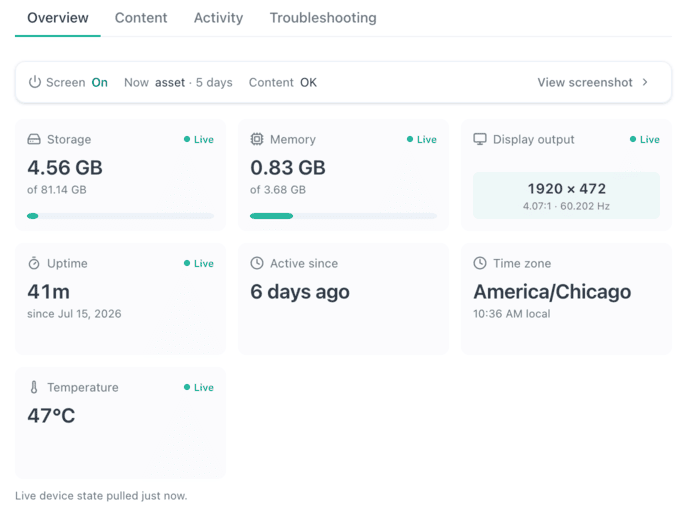Click the 1920 × 472 resolution box
This screenshot has height=511, width=689.
(566, 196)
